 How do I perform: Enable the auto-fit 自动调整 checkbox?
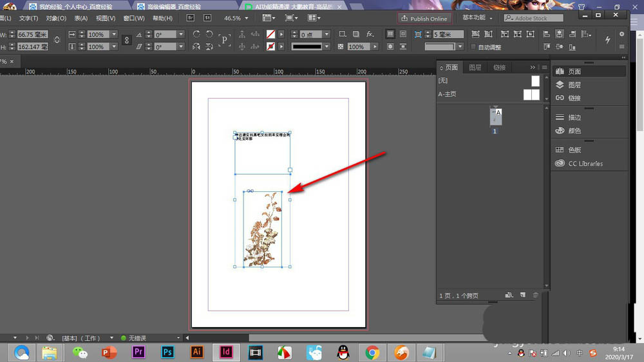point(473,47)
